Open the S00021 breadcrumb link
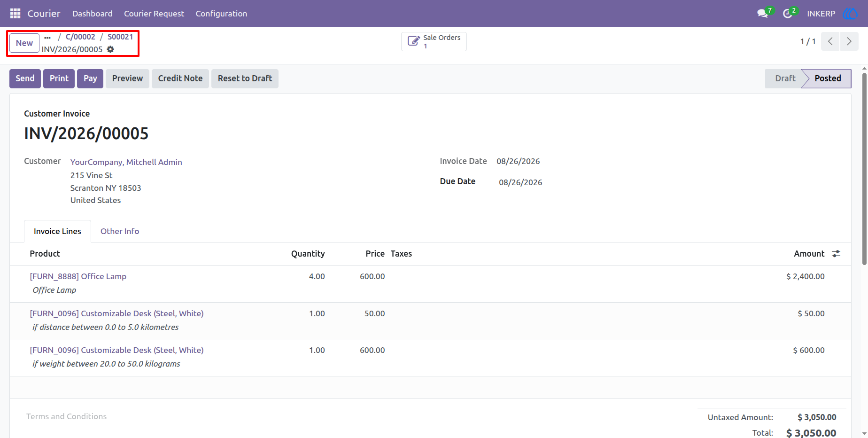This screenshot has width=868, height=438. click(120, 37)
